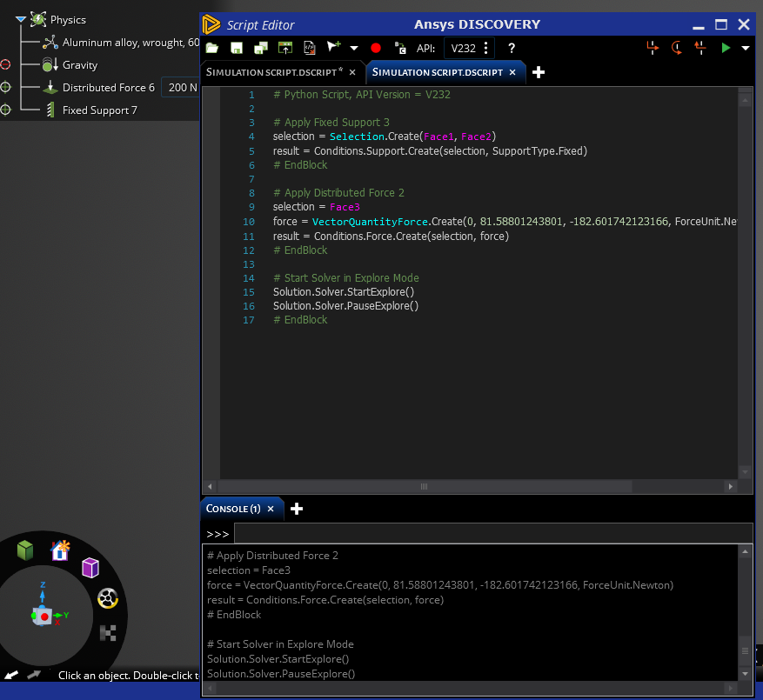Click the code editor horizontal scrollbar

425,486
